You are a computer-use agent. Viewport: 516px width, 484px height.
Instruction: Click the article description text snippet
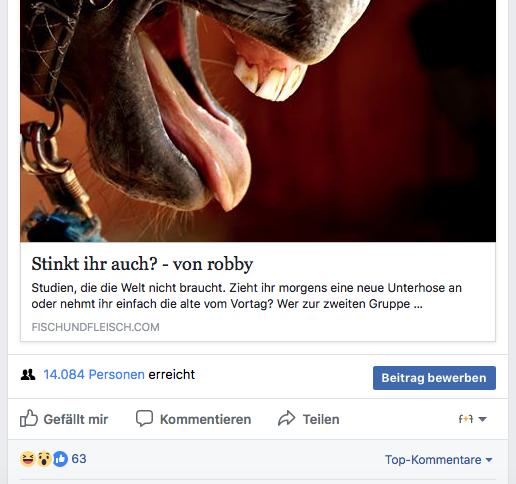click(x=246, y=296)
